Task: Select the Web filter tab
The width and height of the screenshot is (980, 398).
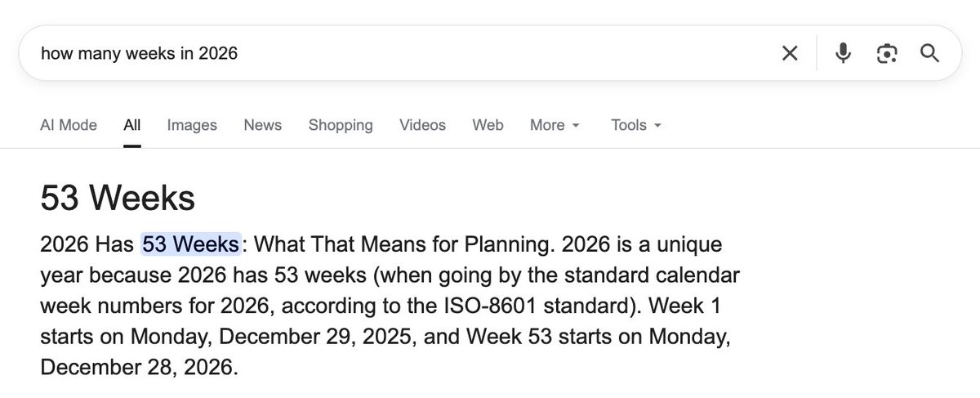Action: (x=488, y=125)
